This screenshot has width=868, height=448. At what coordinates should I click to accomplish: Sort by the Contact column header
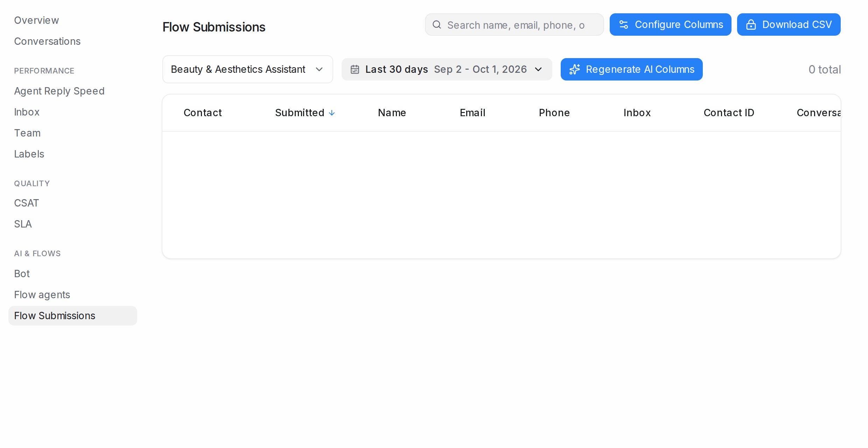coord(203,113)
